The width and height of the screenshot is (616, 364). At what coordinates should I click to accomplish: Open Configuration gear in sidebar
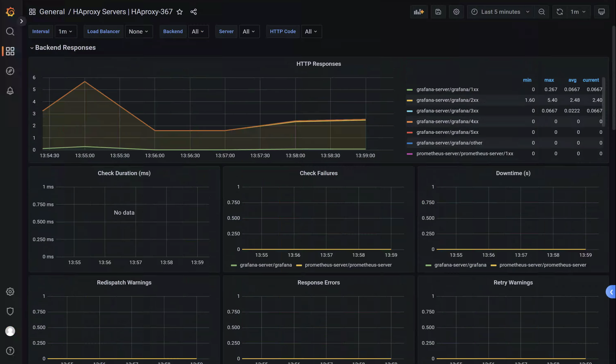10,291
